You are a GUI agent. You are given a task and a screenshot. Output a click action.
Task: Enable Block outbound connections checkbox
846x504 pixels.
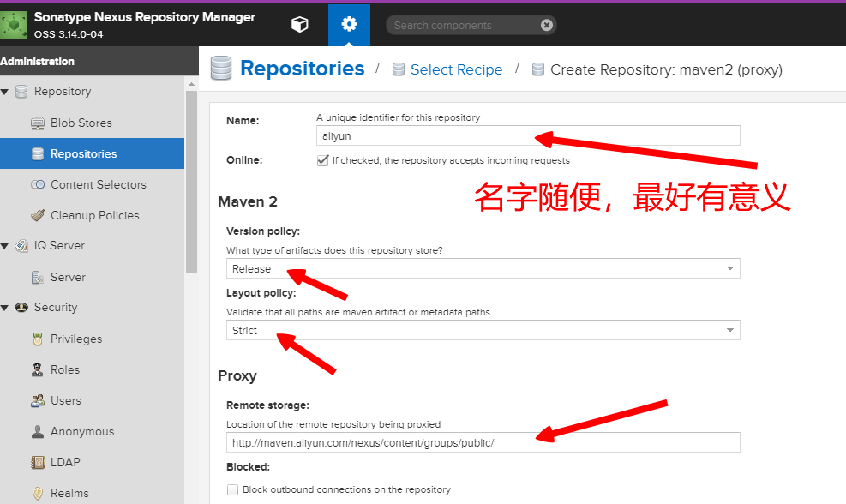point(232,489)
